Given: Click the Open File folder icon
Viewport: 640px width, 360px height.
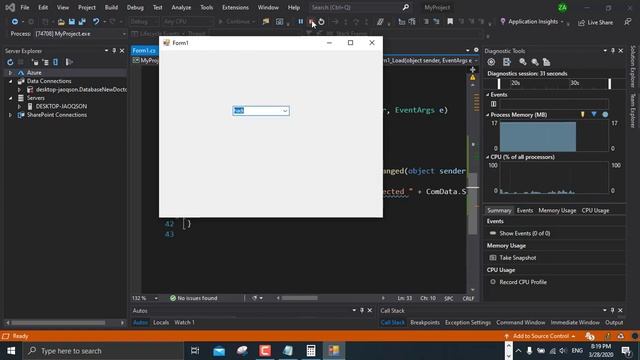Looking at the screenshot, I should [61, 22].
